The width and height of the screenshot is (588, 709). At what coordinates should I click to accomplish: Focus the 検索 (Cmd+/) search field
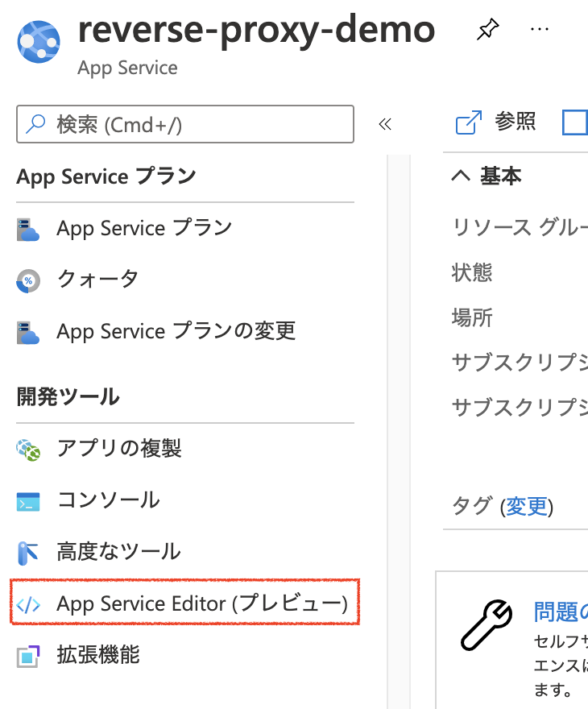tap(184, 124)
